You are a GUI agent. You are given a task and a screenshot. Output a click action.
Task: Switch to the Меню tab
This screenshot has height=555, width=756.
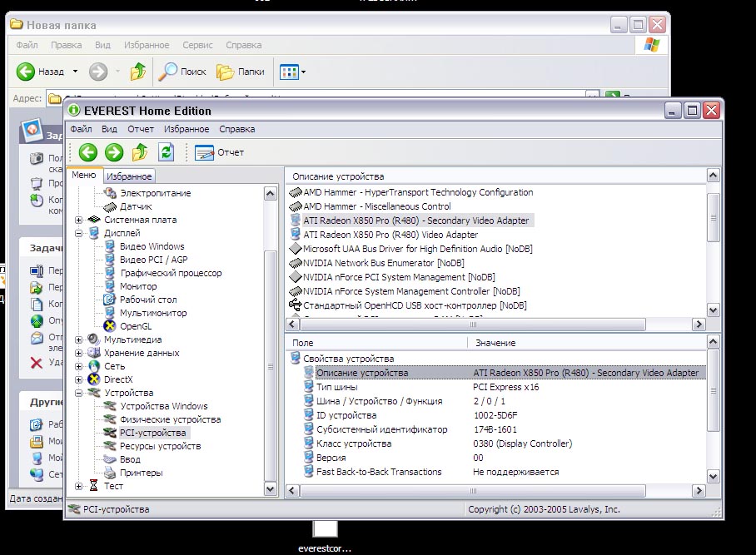click(x=84, y=175)
